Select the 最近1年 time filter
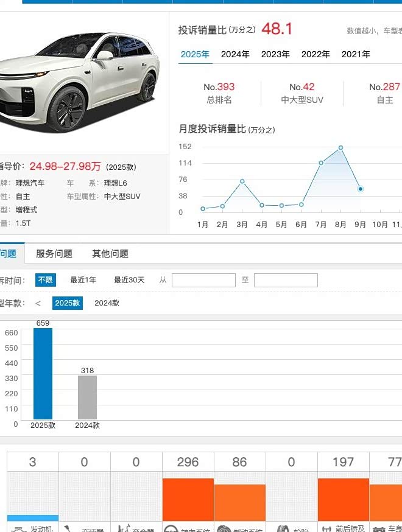The image size is (402, 532). coord(83,280)
